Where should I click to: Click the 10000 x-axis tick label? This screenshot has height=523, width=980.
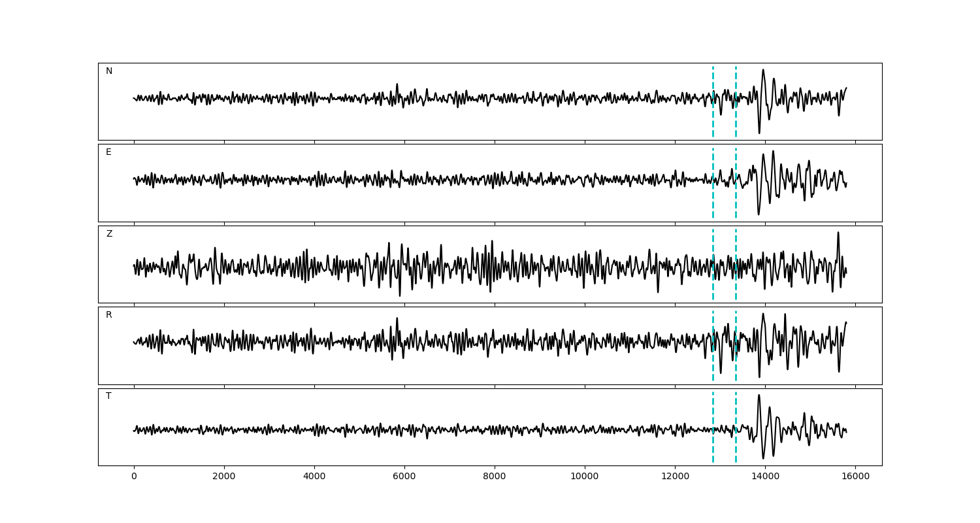click(585, 477)
